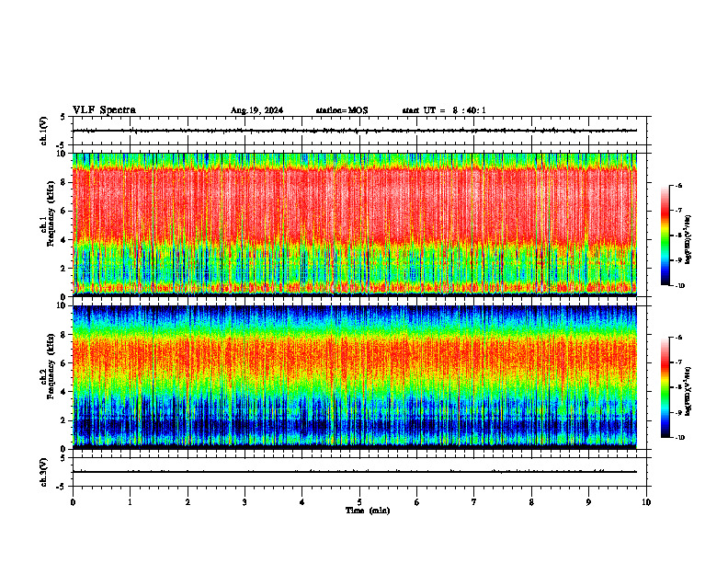Click the color bar beside the ch.1 spectrogram
This screenshot has height=563, width=728.
click(x=665, y=236)
